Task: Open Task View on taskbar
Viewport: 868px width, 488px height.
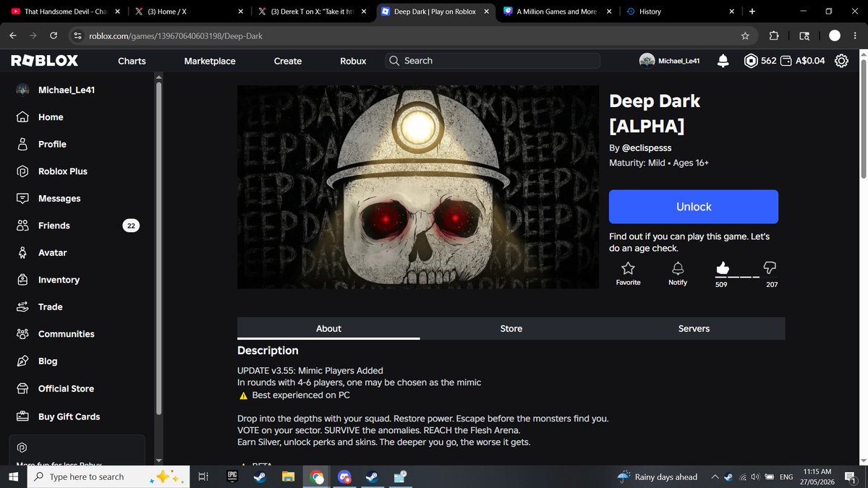Action: [204, 477]
